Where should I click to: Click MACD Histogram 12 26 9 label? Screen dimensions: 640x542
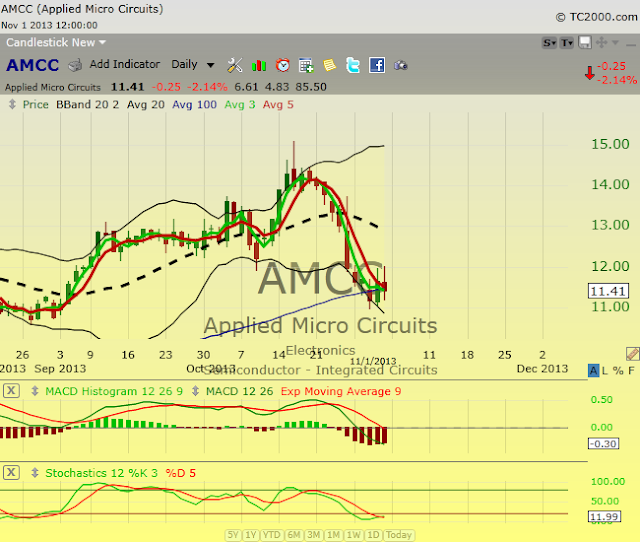pos(114,391)
